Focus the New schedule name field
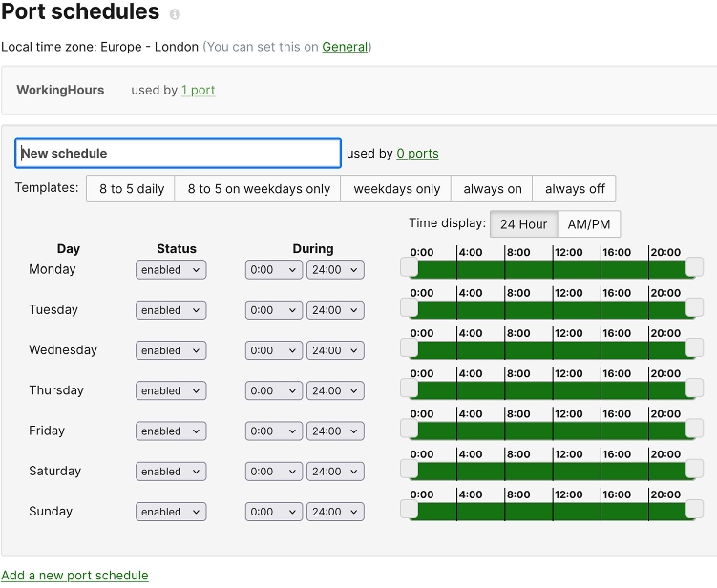Screen dimensions: 717x588 pos(178,153)
